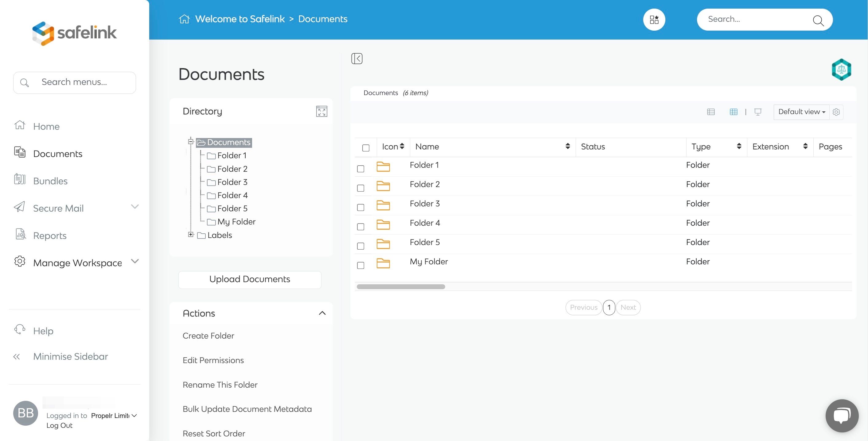The height and width of the screenshot is (441, 868).
Task: Click the presentation screen view icon
Action: 757,112
